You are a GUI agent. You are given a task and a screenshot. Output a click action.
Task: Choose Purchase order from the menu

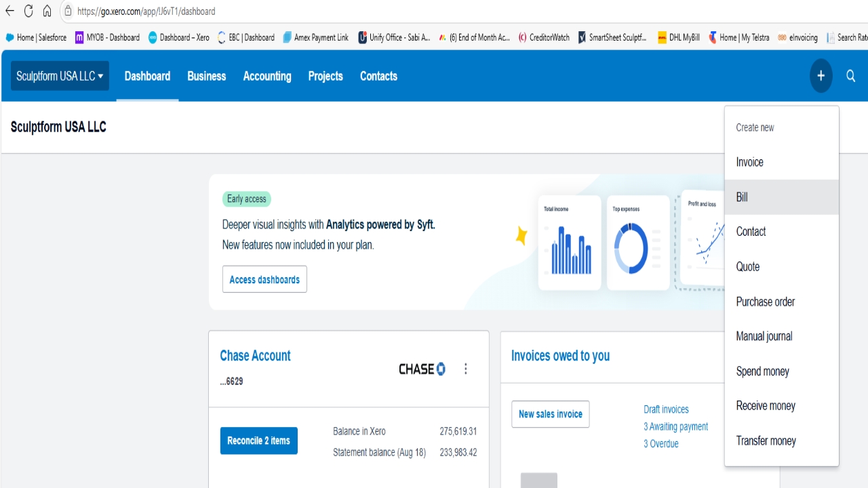(x=782, y=302)
